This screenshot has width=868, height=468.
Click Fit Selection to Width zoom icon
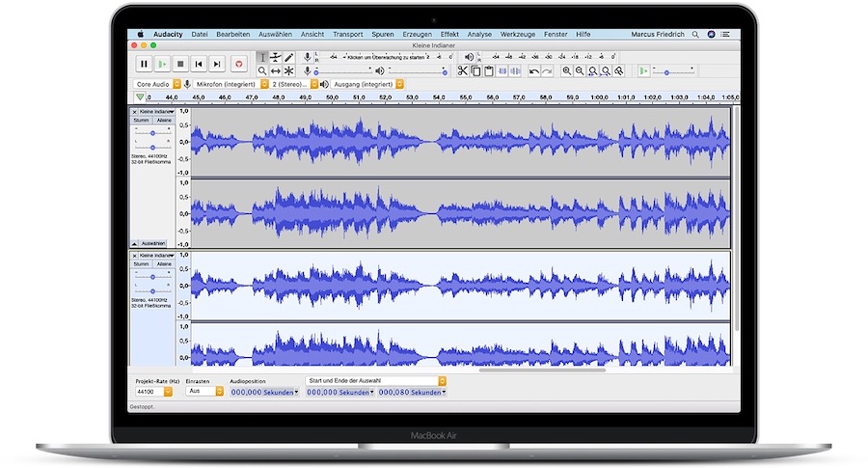pyautogui.click(x=593, y=70)
